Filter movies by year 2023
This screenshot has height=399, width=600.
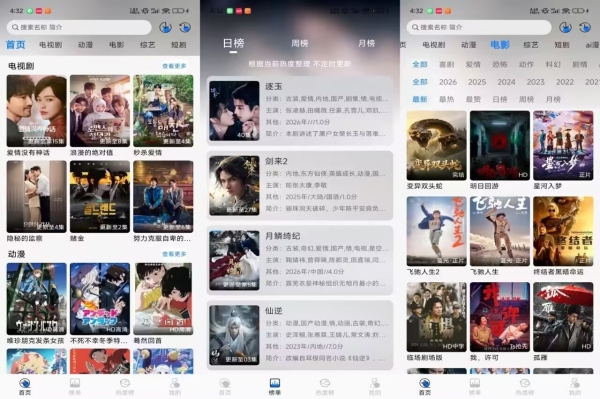click(535, 82)
